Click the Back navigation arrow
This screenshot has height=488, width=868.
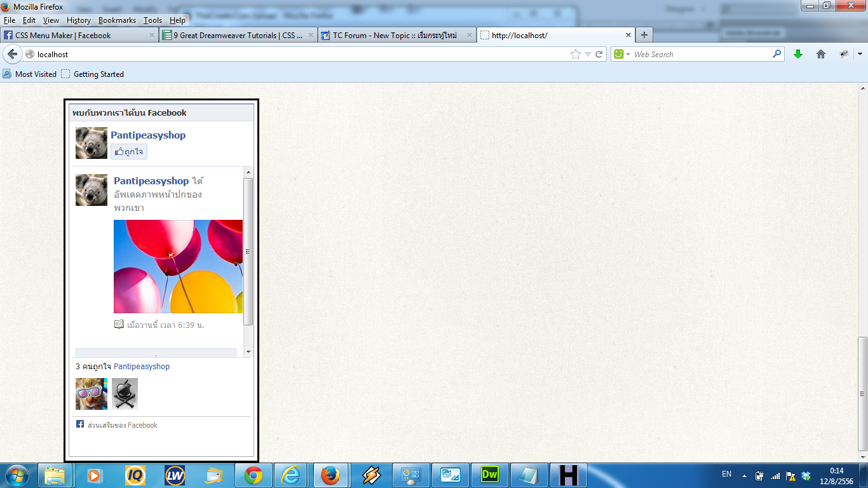tap(12, 54)
